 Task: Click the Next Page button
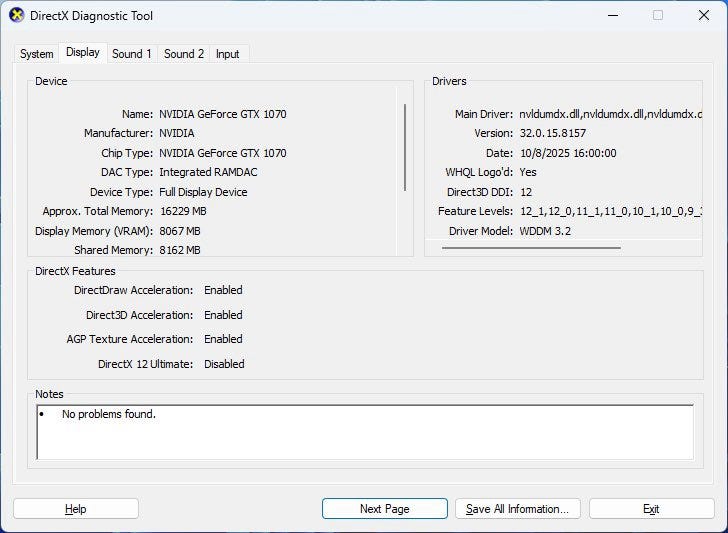384,509
